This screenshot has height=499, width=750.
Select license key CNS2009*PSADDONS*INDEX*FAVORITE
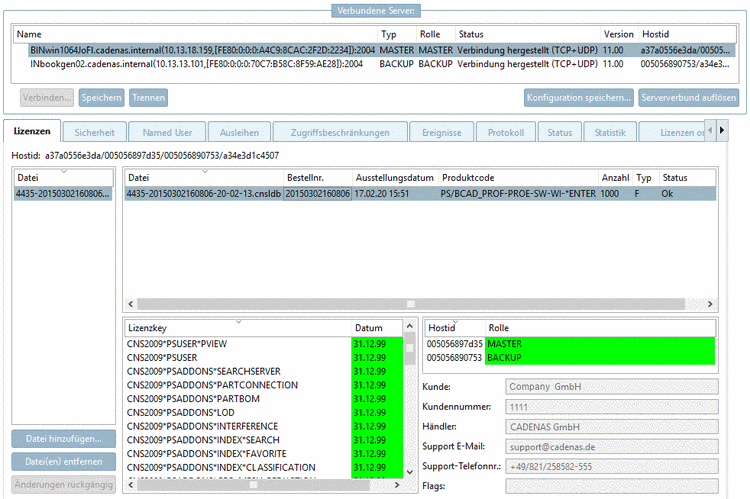tap(264, 454)
